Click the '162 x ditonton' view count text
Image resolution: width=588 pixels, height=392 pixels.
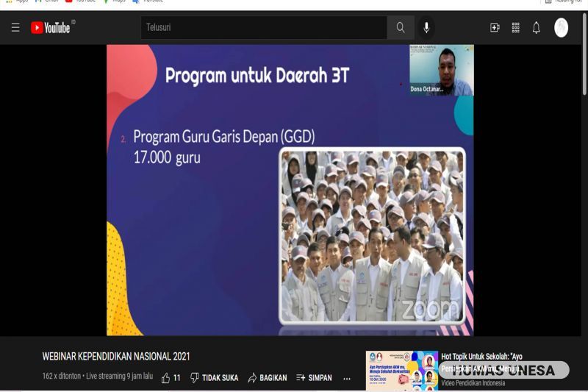[x=62, y=376]
